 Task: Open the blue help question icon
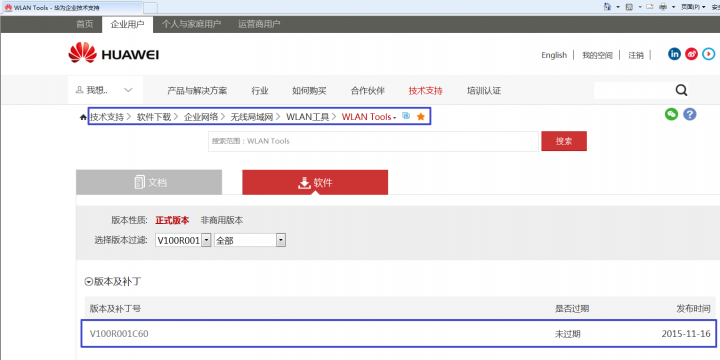pyautogui.click(x=690, y=114)
